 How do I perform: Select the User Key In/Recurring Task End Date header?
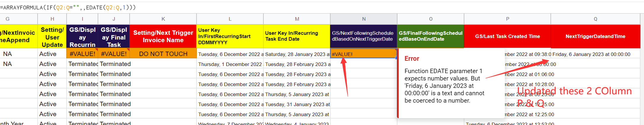[297, 36]
